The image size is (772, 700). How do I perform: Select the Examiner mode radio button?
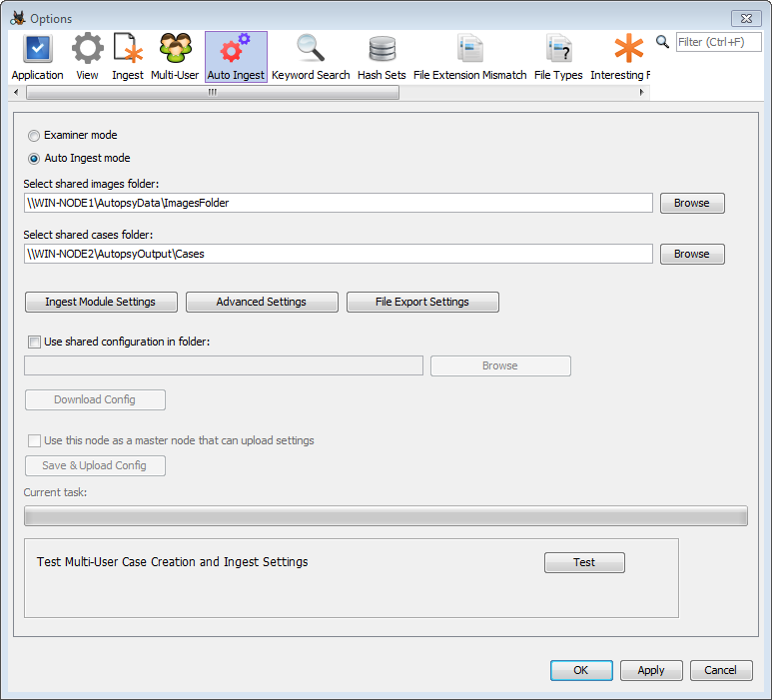coord(35,135)
